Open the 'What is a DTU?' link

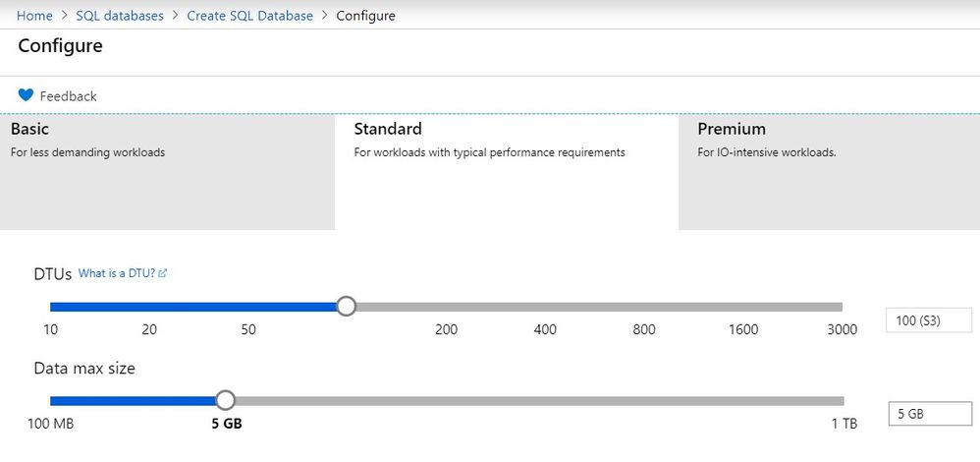click(x=117, y=273)
